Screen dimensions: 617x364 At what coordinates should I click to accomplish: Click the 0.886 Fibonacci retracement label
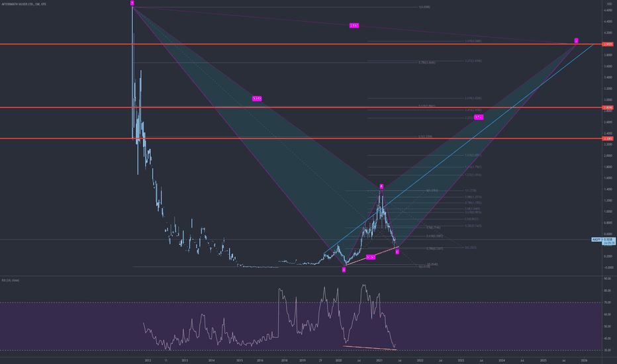(473, 197)
